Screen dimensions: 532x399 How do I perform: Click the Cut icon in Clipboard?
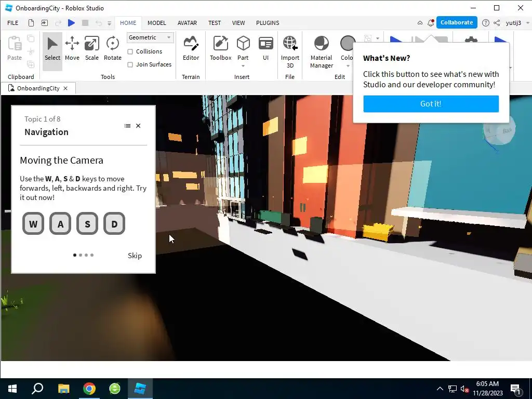point(31,51)
